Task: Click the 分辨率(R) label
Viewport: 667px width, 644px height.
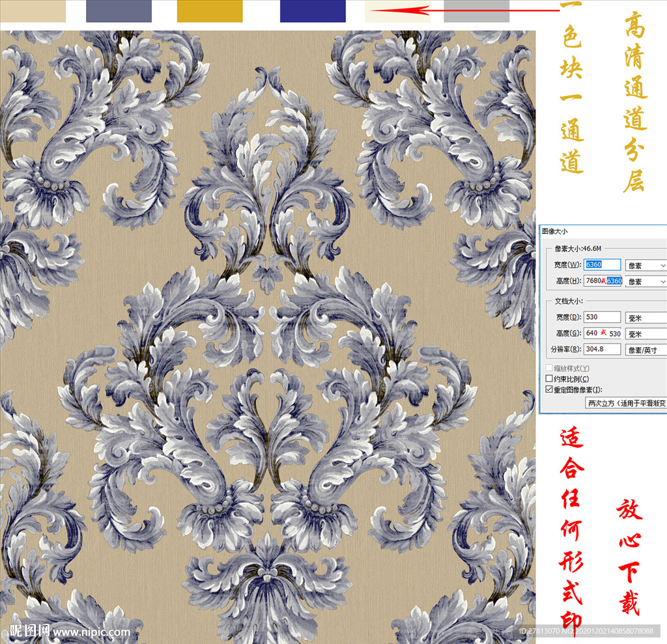Action: [566, 349]
